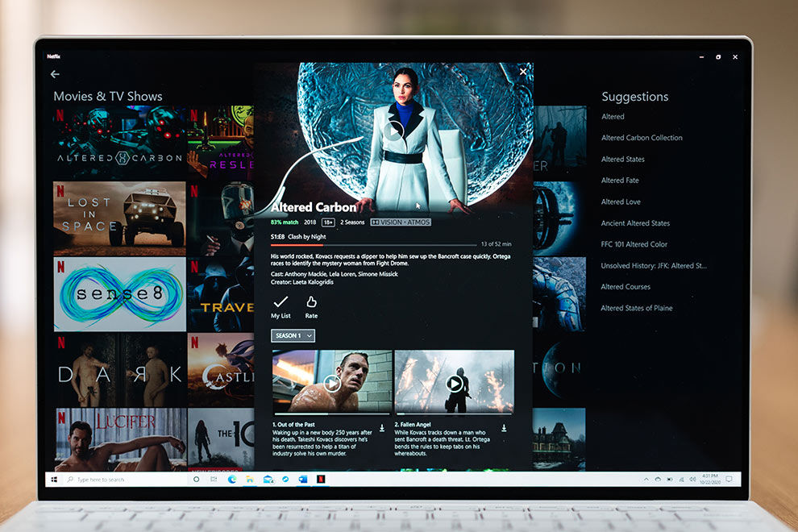Toggle the My List checkmark
798x532 pixels.
(x=281, y=302)
